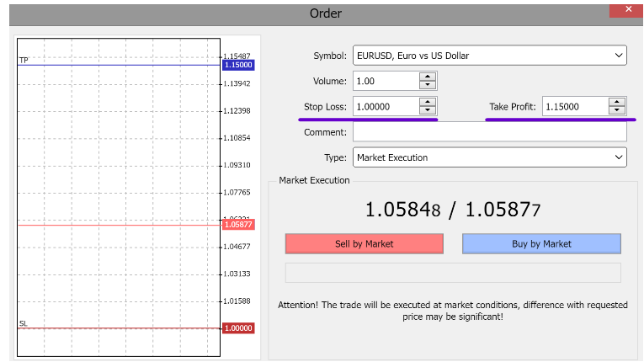Click the axis value 1.09310

237,165
